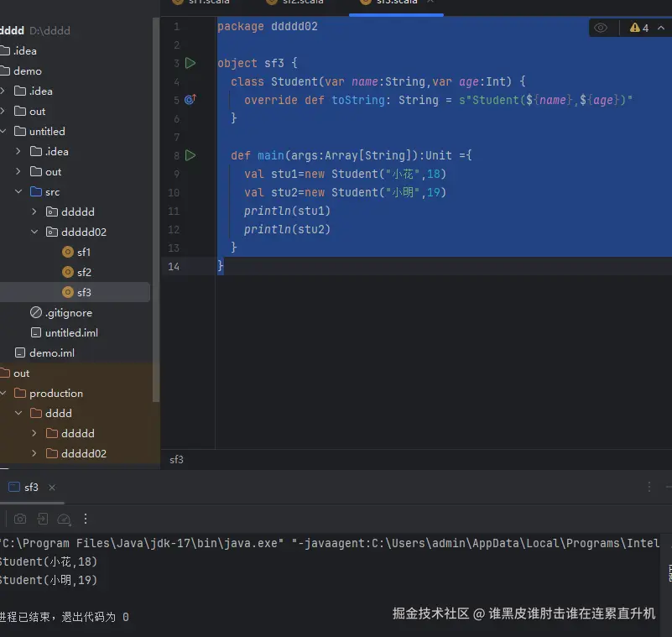Viewport: 672px width, 637px height.
Task: Click the run console screenshot camera icon
Action: click(x=20, y=520)
